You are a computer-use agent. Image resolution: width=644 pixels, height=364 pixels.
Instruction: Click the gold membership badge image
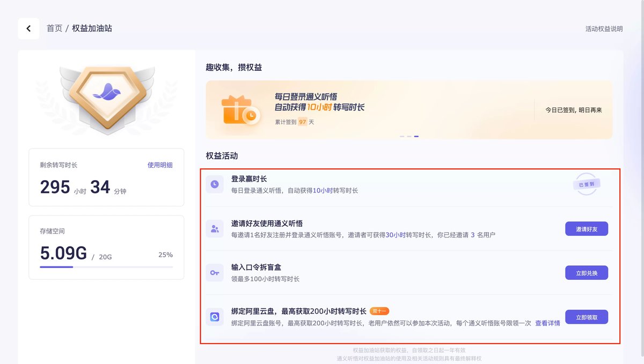(x=107, y=99)
